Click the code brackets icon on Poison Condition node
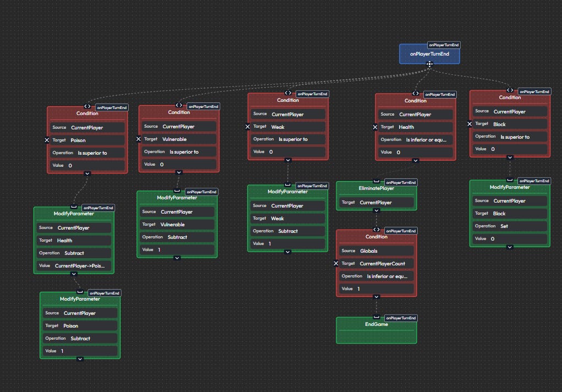 (87, 107)
